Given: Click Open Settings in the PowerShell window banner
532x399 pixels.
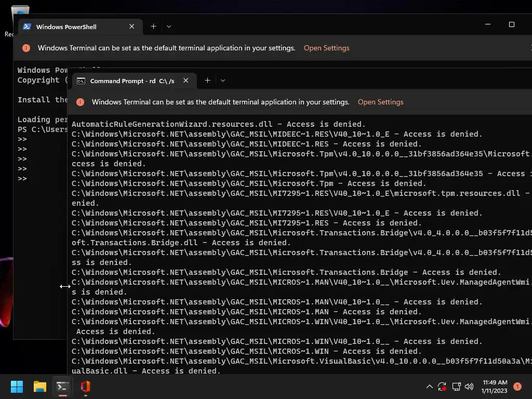Looking at the screenshot, I should click(x=326, y=48).
